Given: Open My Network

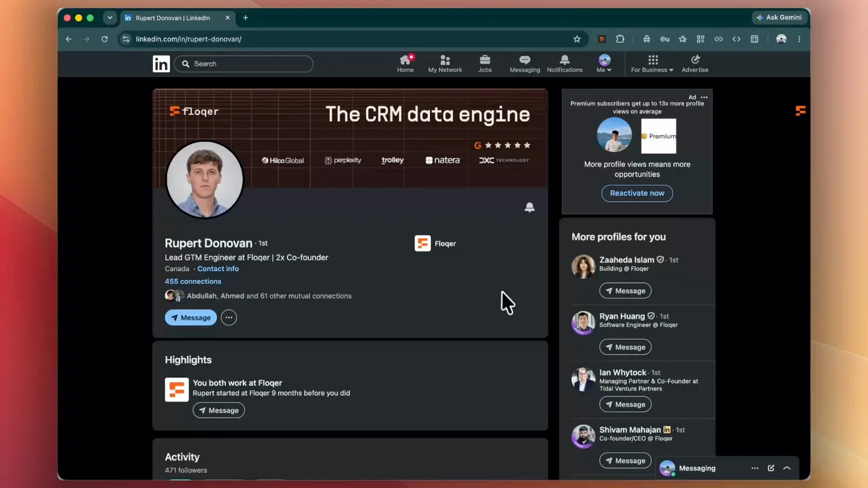Looking at the screenshot, I should [445, 63].
